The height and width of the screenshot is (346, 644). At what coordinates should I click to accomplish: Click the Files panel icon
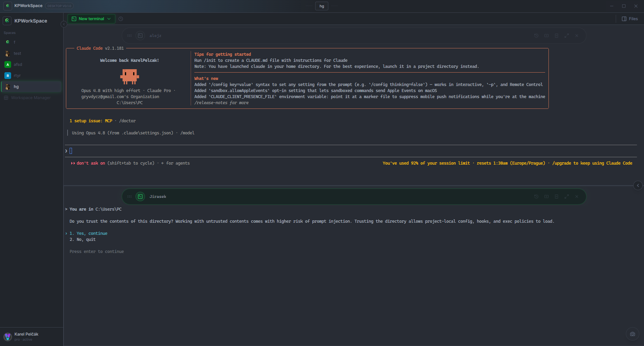pyautogui.click(x=624, y=19)
